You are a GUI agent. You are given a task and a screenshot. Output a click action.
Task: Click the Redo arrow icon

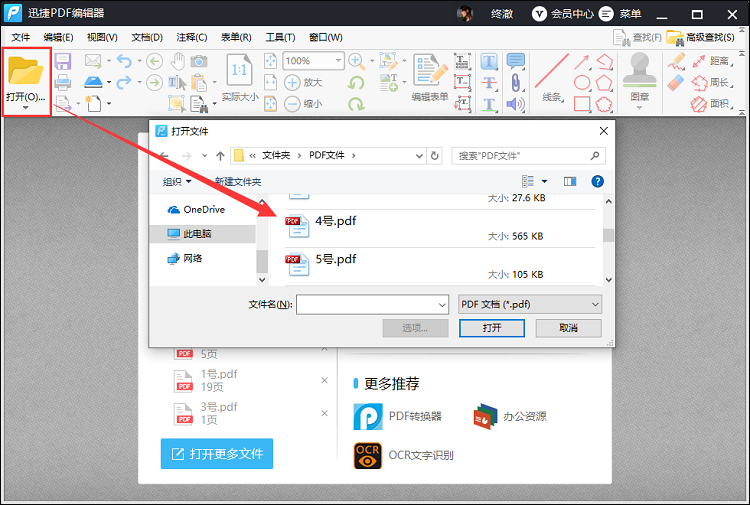click(x=124, y=82)
